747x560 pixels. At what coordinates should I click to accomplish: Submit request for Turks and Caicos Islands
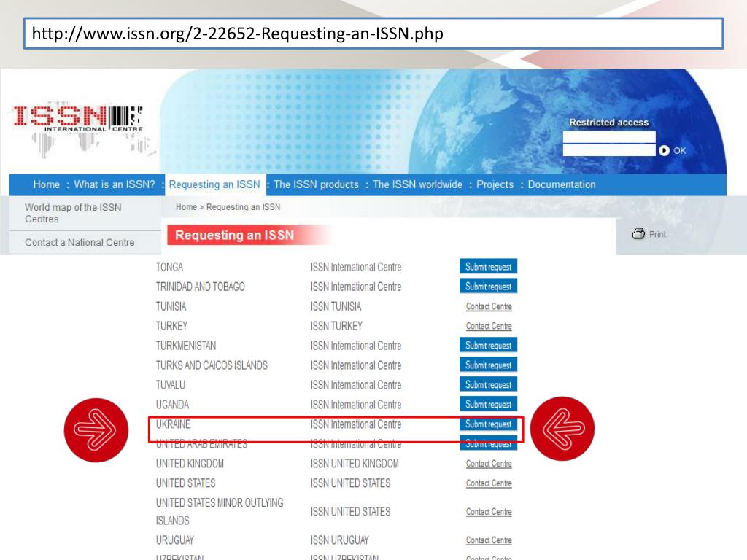[488, 365]
